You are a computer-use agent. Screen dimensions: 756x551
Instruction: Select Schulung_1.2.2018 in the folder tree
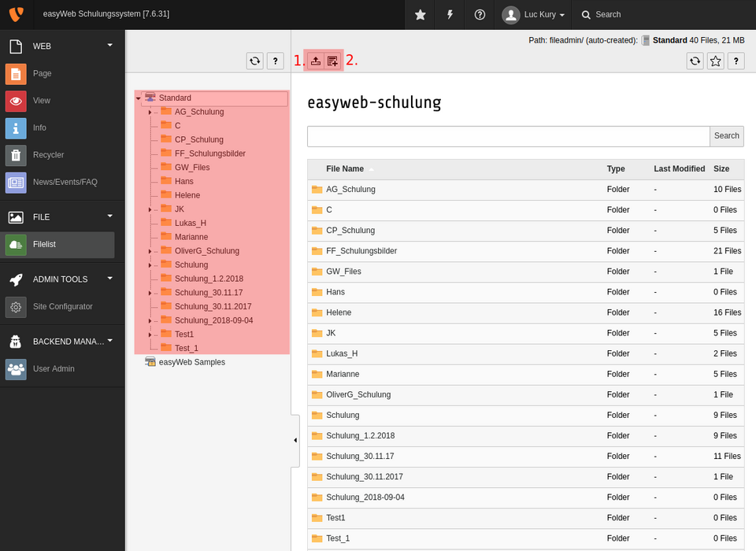coord(209,279)
